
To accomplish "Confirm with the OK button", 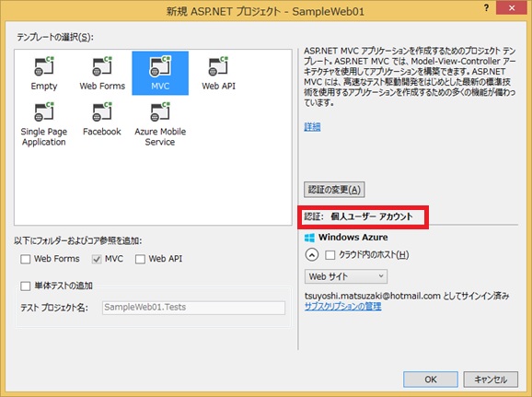I will click(x=431, y=379).
